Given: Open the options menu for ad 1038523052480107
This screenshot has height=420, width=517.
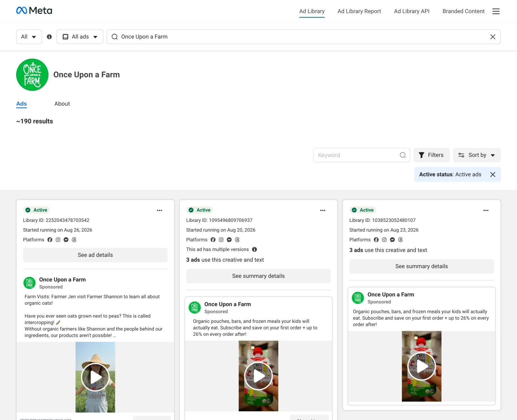Looking at the screenshot, I should 486,210.
